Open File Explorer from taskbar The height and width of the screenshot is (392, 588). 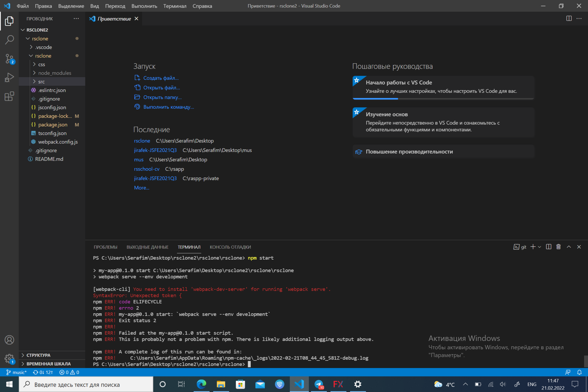pyautogui.click(x=221, y=384)
